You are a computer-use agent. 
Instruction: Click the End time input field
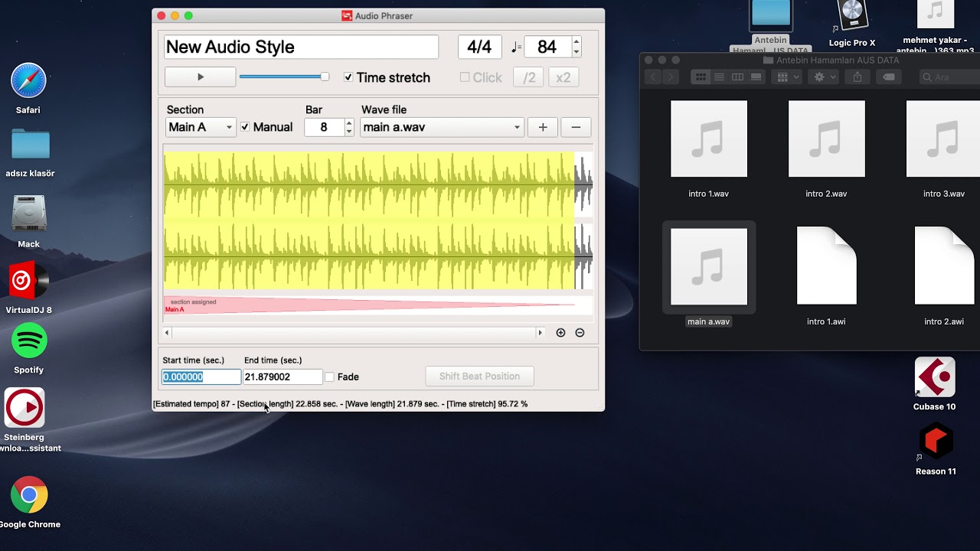pyautogui.click(x=283, y=377)
